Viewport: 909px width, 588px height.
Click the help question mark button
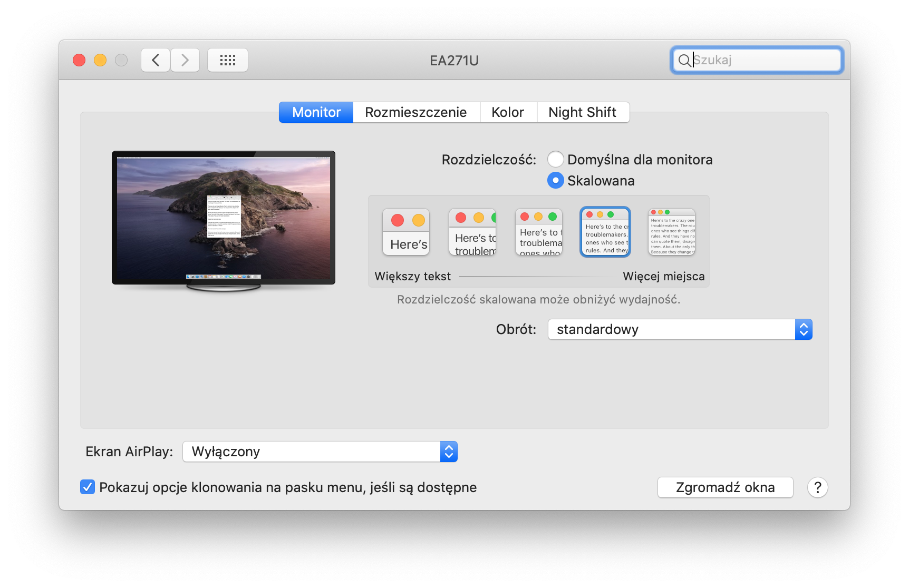(817, 487)
